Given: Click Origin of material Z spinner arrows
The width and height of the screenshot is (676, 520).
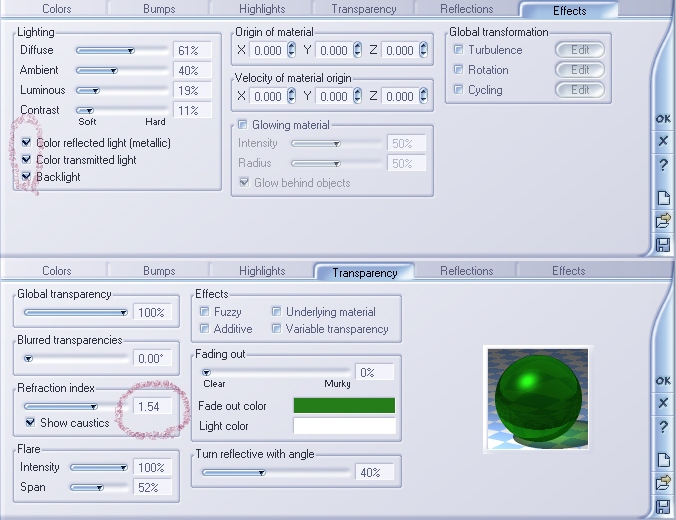Looking at the screenshot, I should coord(423,50).
